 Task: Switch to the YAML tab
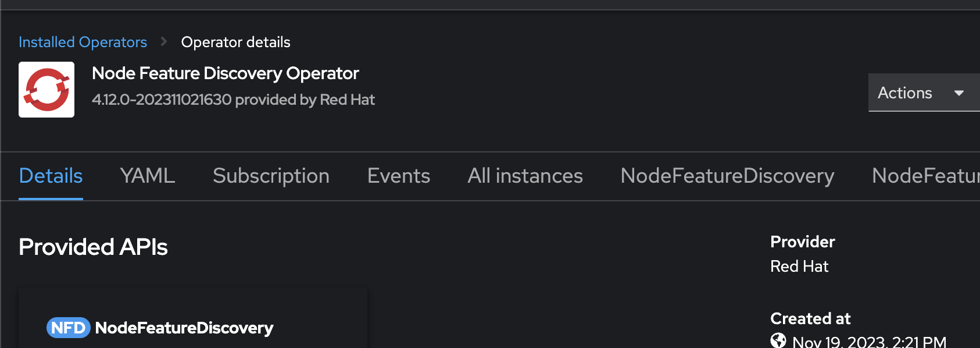coord(148,176)
